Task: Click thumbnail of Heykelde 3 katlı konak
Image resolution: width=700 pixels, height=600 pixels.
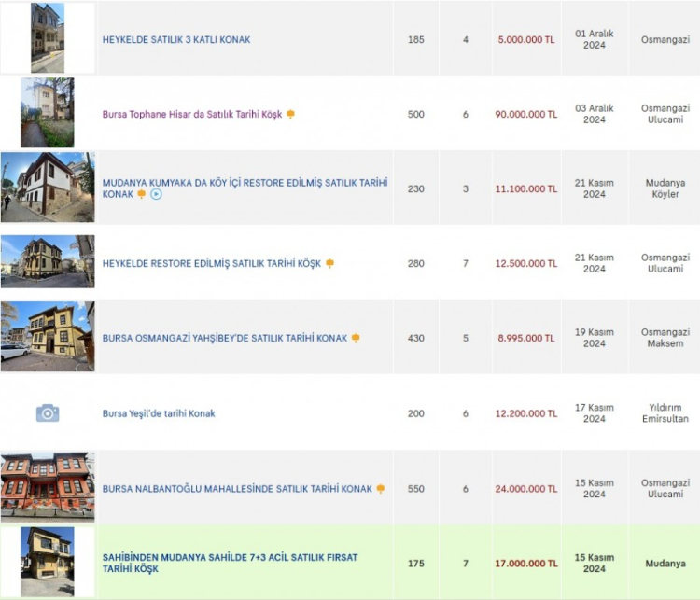Action: tap(48, 38)
